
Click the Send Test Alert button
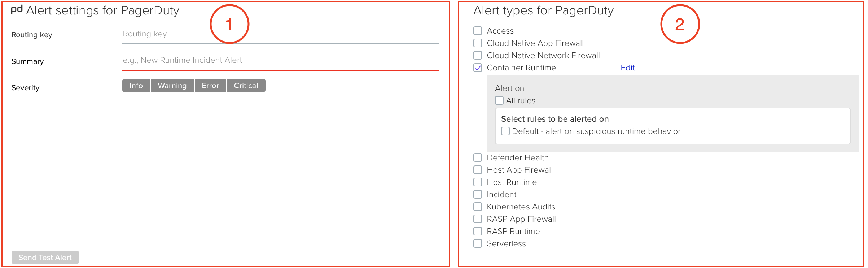[45, 257]
